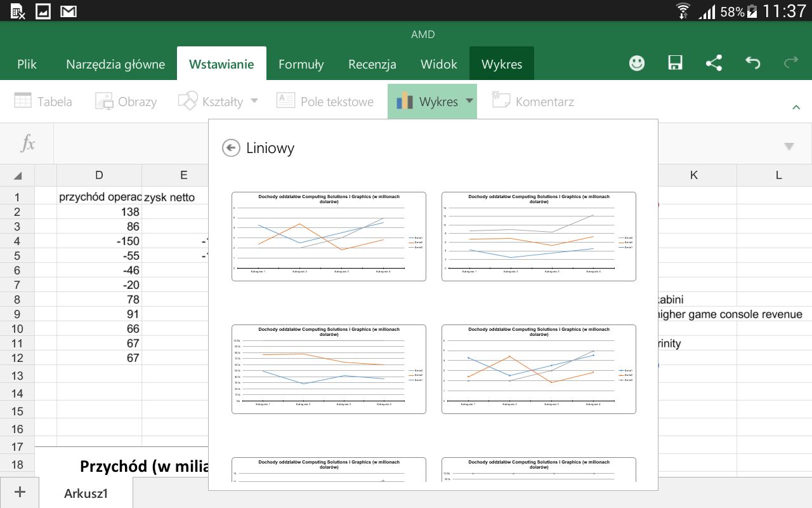Add a new sheet with the plus icon

click(20, 492)
